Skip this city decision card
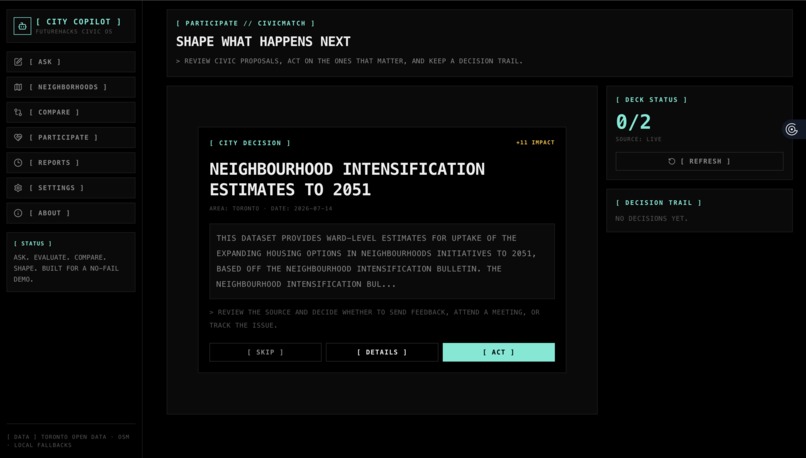Viewport: 806px width, 458px height. (x=265, y=352)
